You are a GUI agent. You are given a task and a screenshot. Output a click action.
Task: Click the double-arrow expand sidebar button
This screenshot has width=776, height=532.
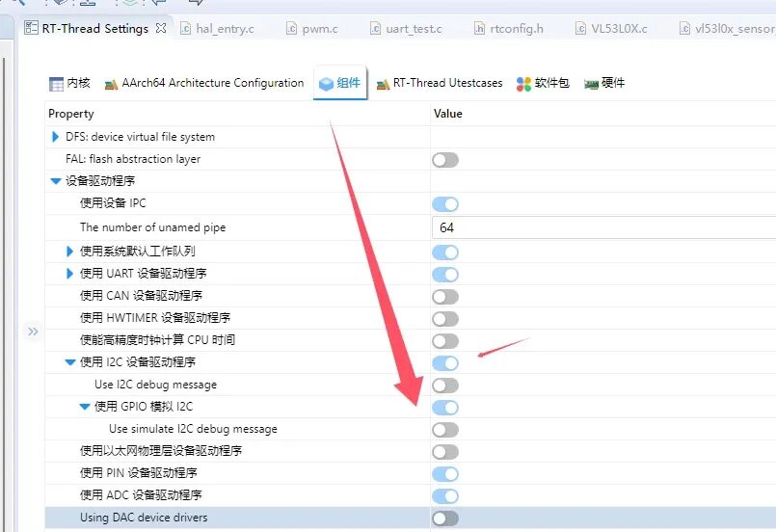[x=33, y=332]
